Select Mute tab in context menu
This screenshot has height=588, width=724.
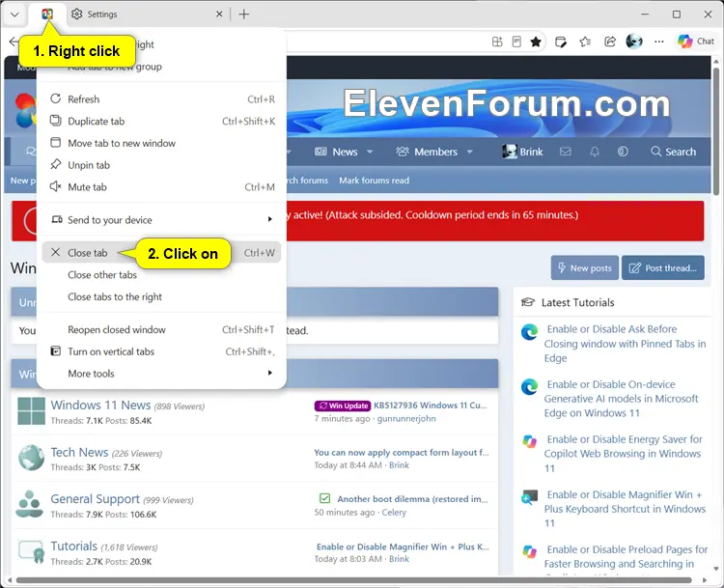[161, 186]
